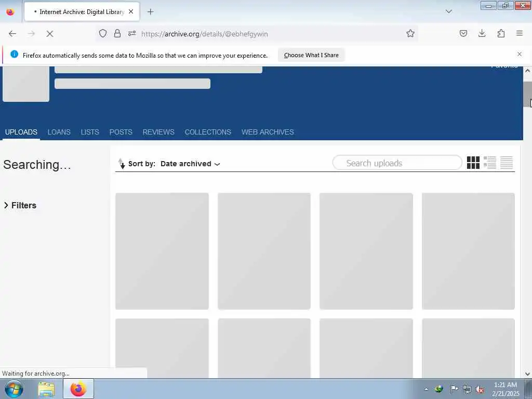Switch to the UPLOADS tab
This screenshot has width=532, height=399.
pyautogui.click(x=21, y=132)
